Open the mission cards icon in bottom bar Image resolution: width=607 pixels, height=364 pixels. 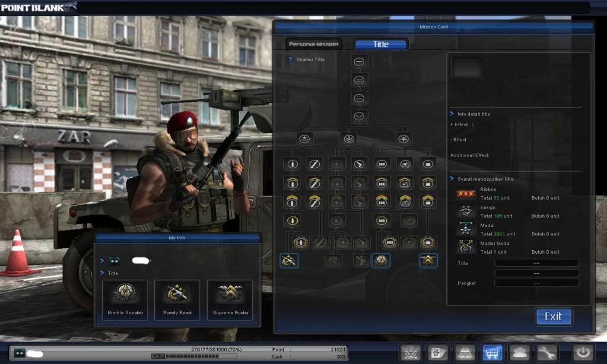click(438, 352)
